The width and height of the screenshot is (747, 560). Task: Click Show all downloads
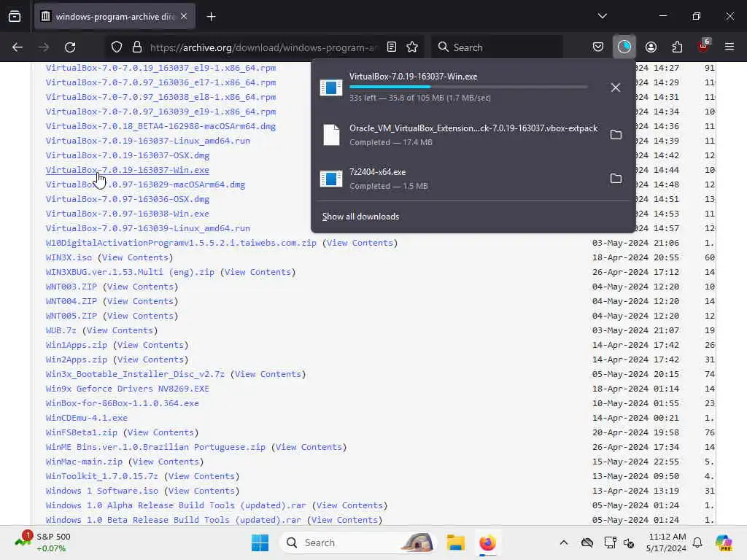point(360,217)
